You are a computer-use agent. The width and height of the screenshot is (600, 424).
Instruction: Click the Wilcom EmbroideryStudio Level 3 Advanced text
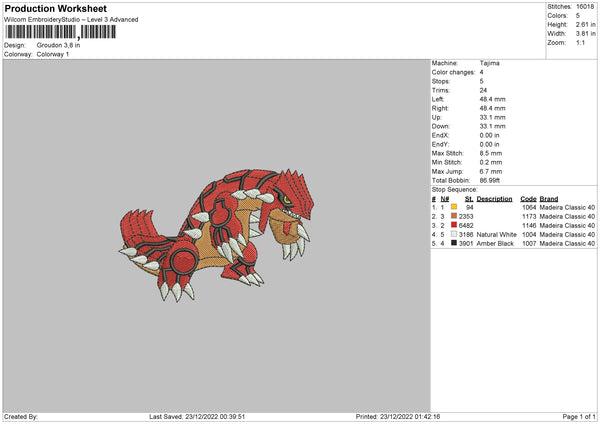click(71, 20)
